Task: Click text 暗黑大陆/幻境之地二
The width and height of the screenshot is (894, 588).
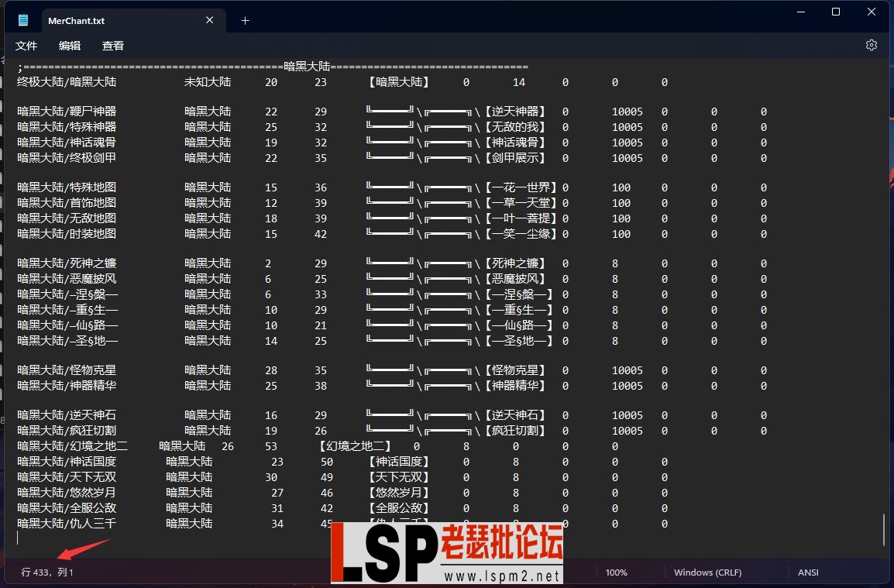Action: point(72,446)
